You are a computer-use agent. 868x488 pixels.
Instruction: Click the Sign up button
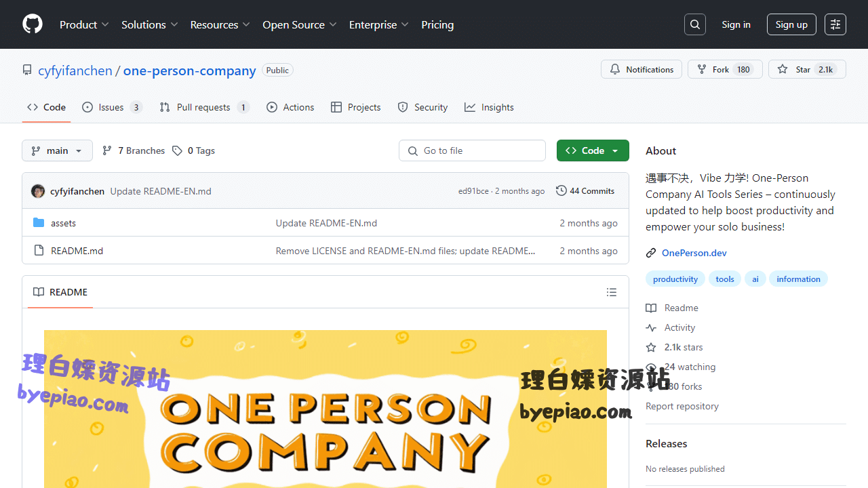pyautogui.click(x=791, y=24)
